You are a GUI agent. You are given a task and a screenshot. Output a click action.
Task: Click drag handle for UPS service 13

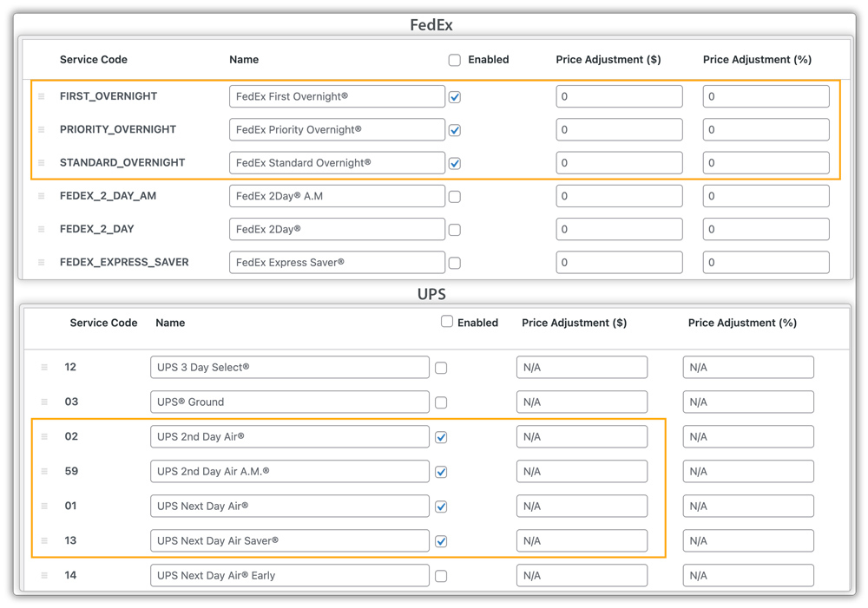(44, 540)
